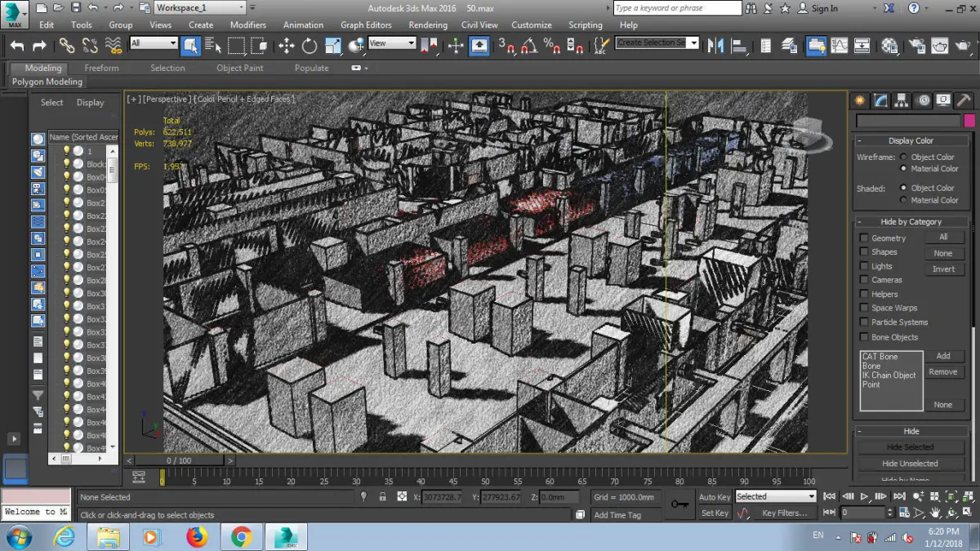Image resolution: width=980 pixels, height=551 pixels.
Task: Click the Hide Unselected button
Action: click(x=911, y=464)
